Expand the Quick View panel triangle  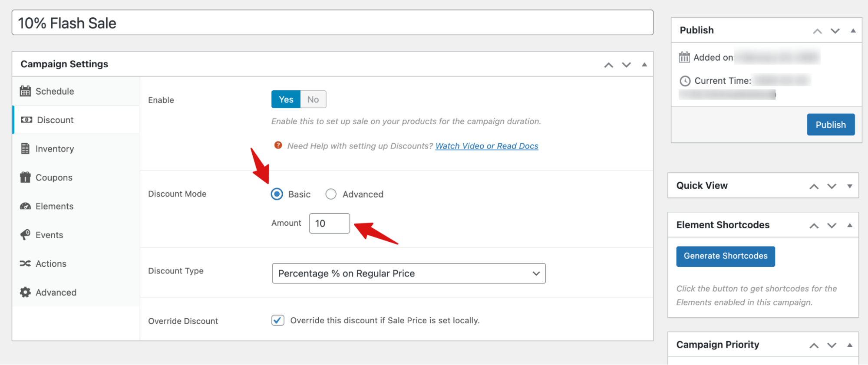point(849,186)
